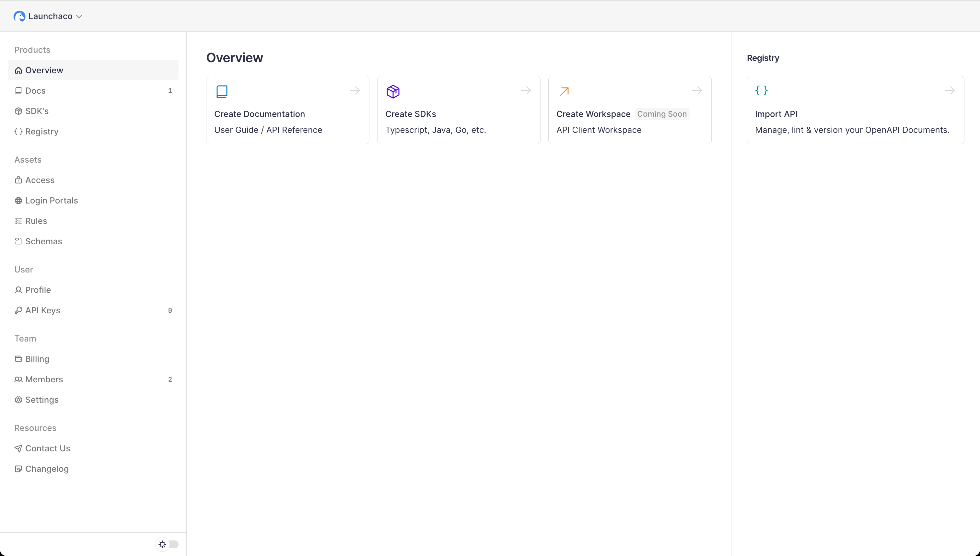Click the Overview home icon in sidebar

pyautogui.click(x=18, y=70)
